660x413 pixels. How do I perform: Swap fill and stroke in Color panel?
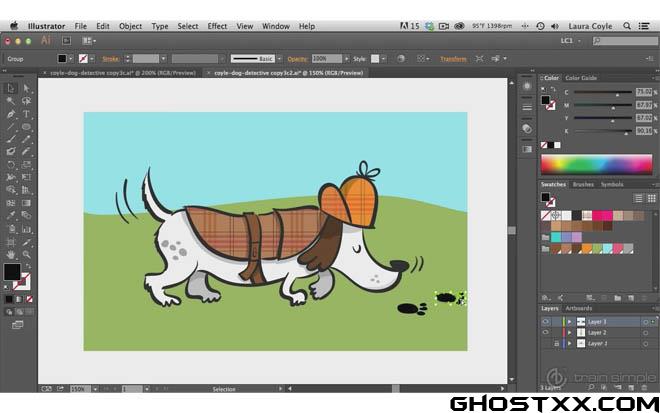(x=553, y=89)
